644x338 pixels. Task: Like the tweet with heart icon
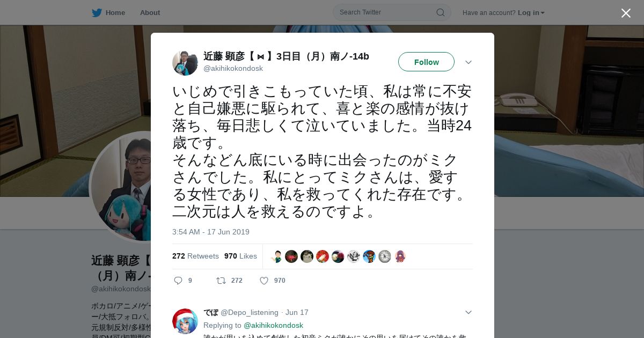264,281
